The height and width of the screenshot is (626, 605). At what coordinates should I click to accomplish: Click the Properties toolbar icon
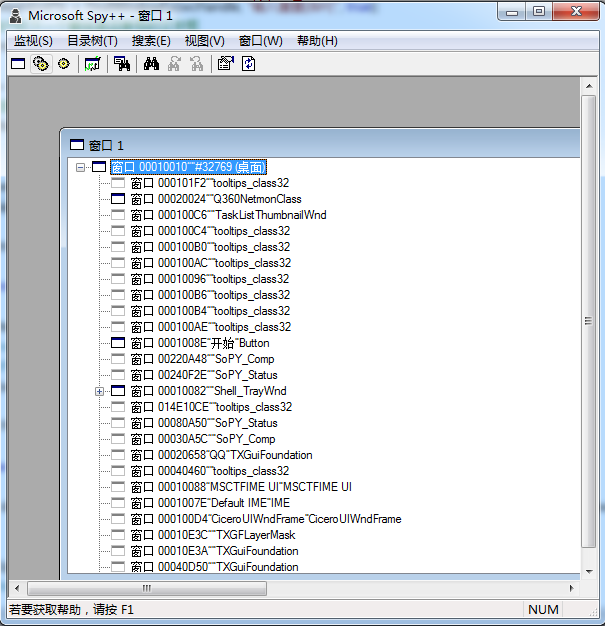pos(226,64)
